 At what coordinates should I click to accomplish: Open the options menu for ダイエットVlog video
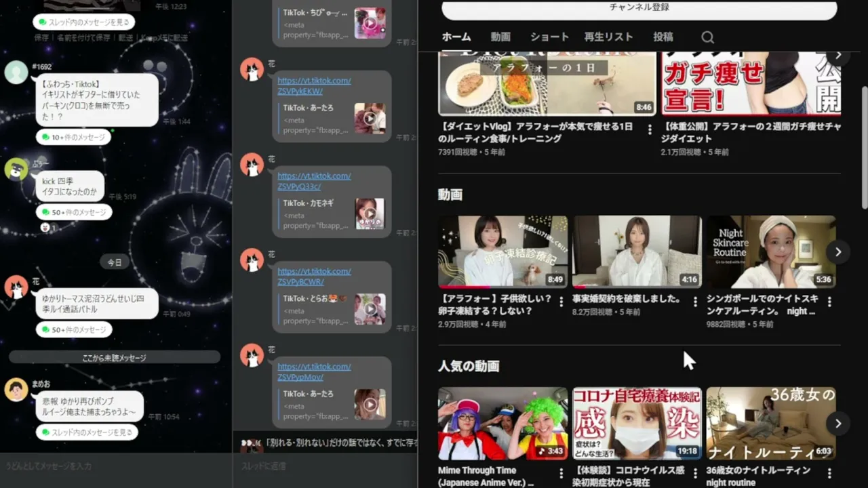[x=650, y=129]
